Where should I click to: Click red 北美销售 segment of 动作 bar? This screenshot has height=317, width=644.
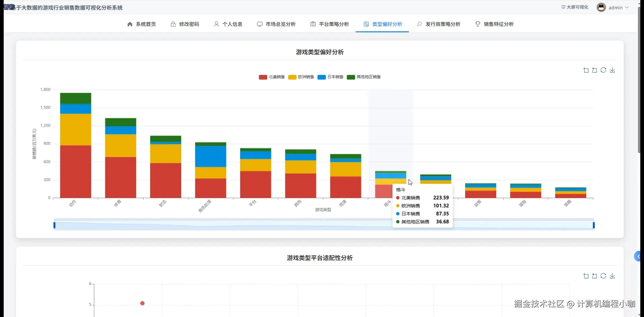(x=75, y=171)
